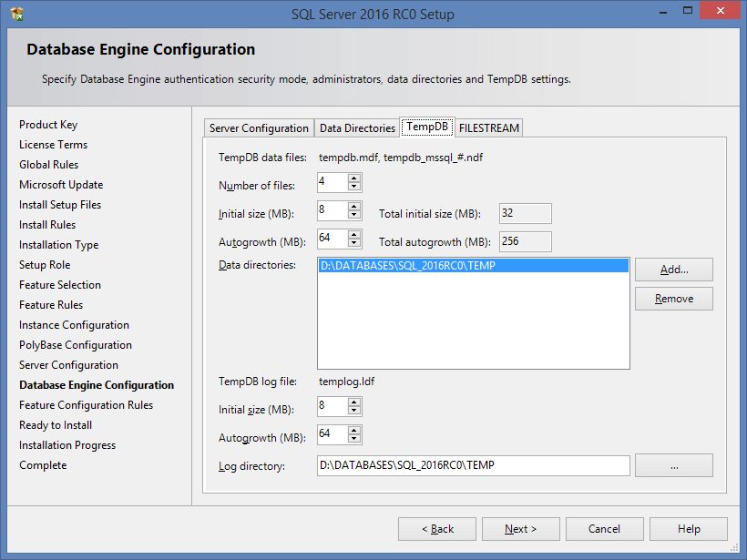
Task: Select D:\DATABASES\SQL_2016RC0\TEMP in data directories list
Action: [x=474, y=266]
